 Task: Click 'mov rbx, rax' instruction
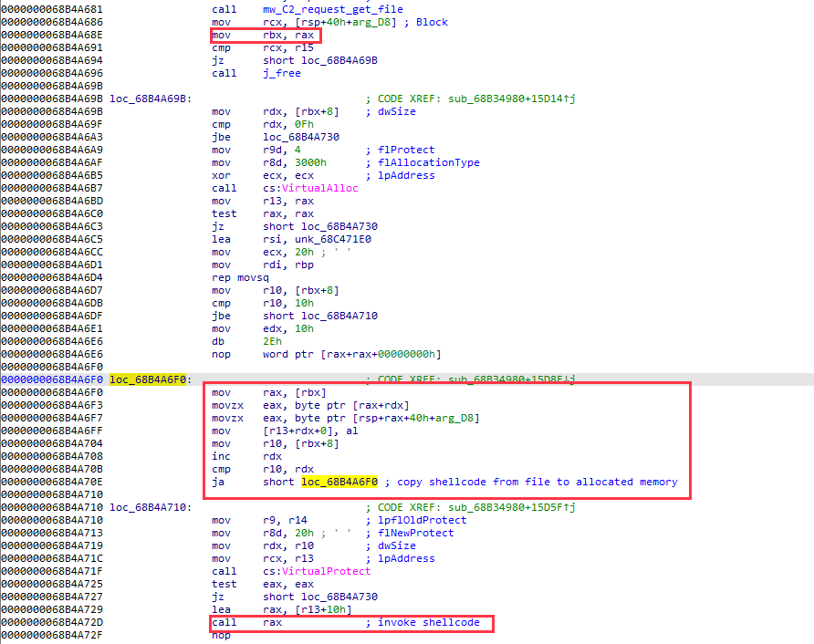[x=263, y=35]
